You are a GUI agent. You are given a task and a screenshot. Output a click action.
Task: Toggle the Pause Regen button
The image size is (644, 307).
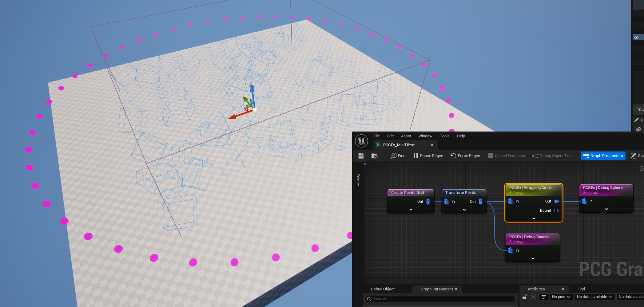[x=428, y=156]
